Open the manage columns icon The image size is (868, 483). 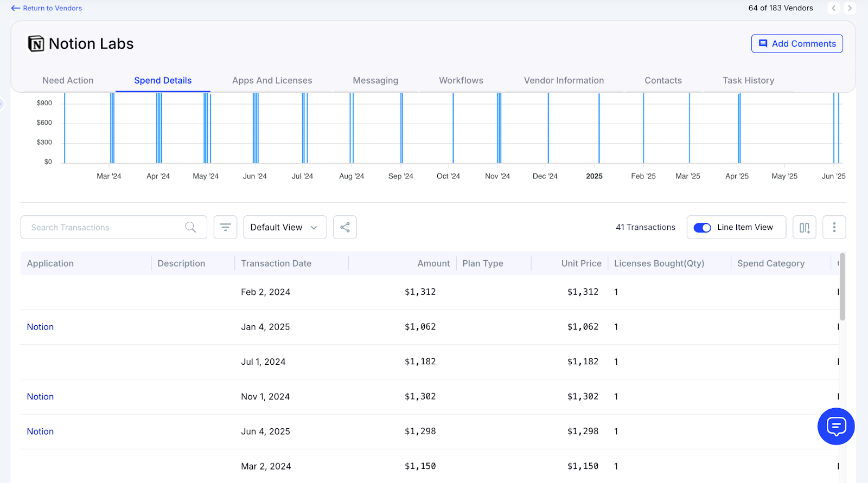(805, 227)
